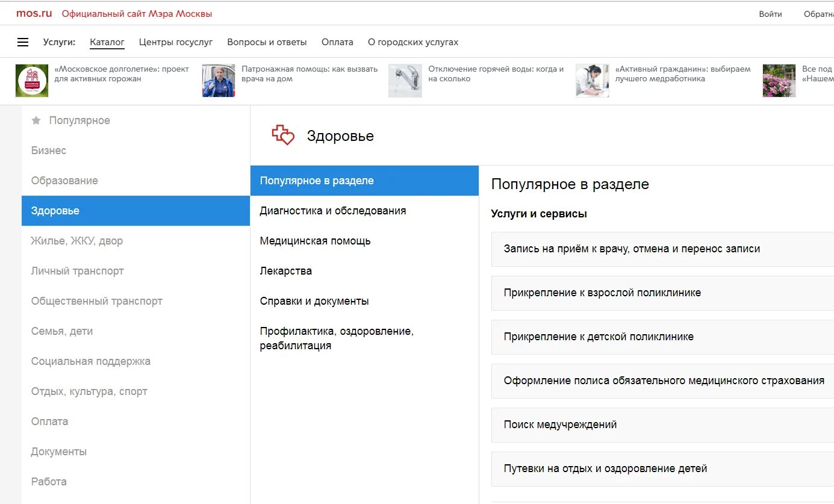834x504 pixels.
Task: Select Семья, дети category
Action: pyautogui.click(x=135, y=331)
